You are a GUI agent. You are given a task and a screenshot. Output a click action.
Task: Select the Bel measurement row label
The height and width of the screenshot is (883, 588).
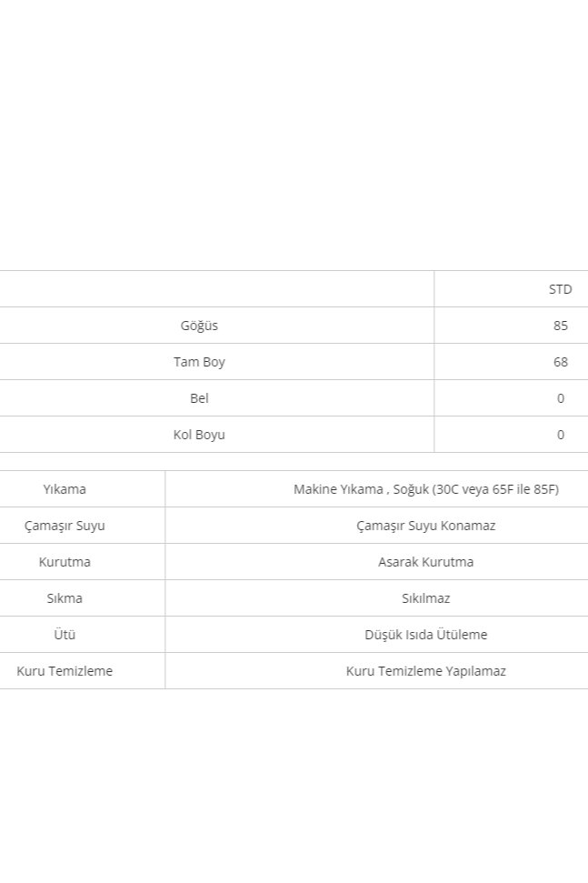(x=199, y=398)
